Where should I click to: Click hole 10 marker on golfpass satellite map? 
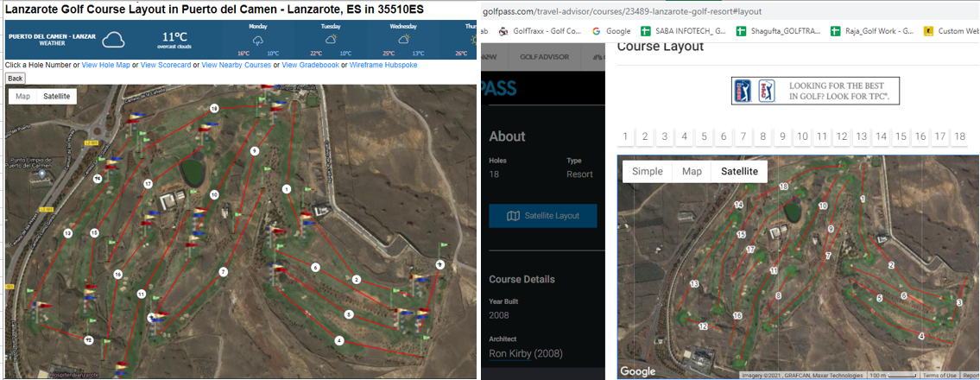click(823, 205)
